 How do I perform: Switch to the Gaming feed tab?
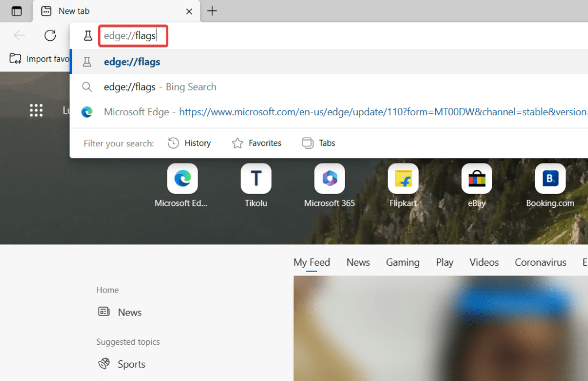coord(403,262)
